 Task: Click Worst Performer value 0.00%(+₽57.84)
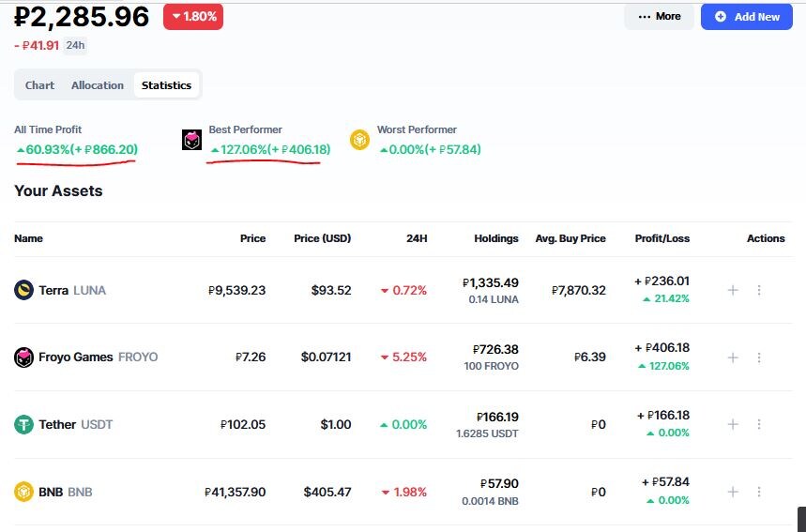click(x=431, y=149)
